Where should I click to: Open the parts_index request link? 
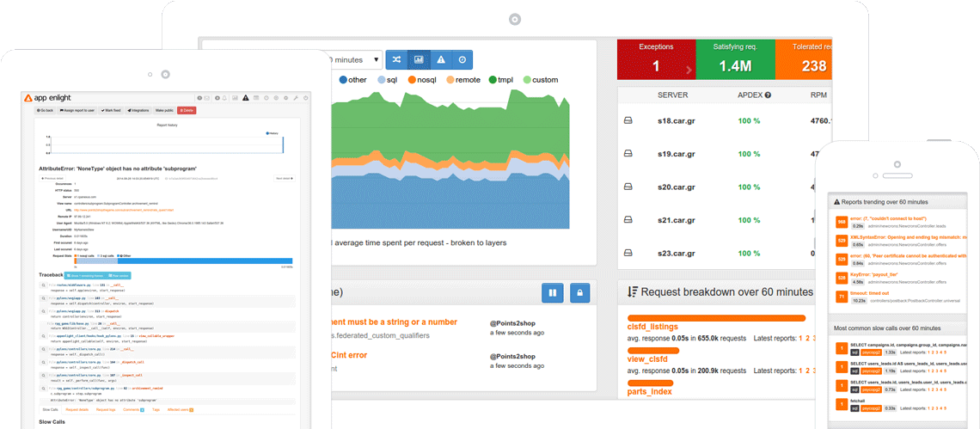tap(649, 391)
